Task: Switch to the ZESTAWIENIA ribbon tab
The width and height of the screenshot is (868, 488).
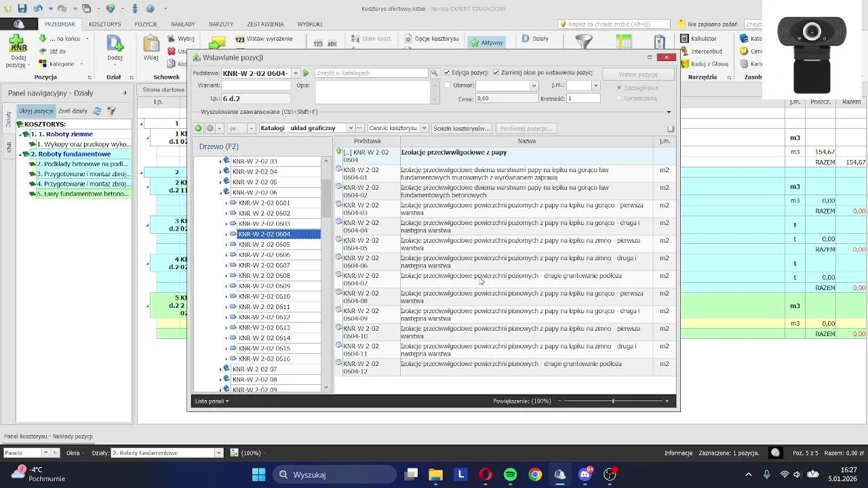Action: point(265,24)
